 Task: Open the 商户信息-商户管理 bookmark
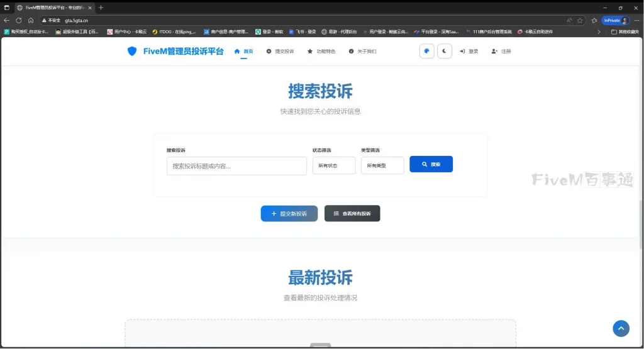pos(226,31)
